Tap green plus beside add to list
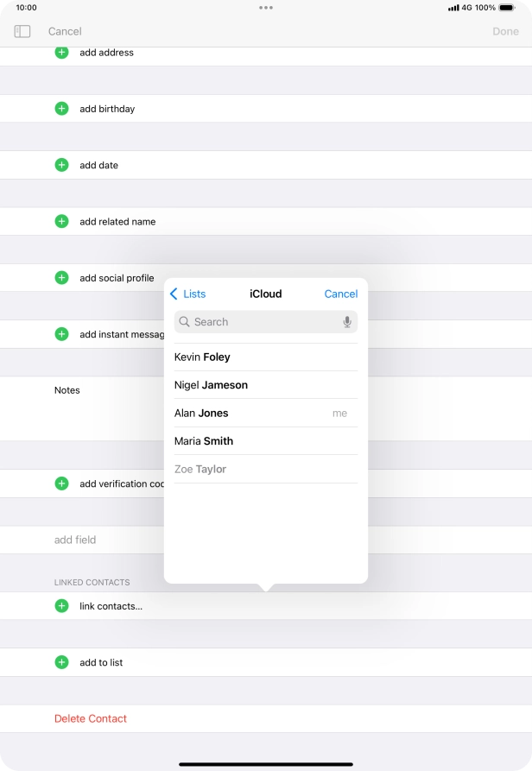532x771 pixels. tap(61, 662)
